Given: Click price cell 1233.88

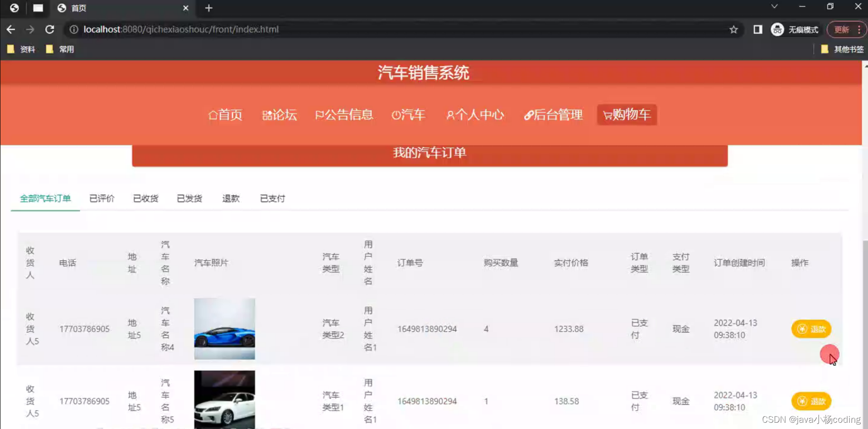Looking at the screenshot, I should [569, 329].
